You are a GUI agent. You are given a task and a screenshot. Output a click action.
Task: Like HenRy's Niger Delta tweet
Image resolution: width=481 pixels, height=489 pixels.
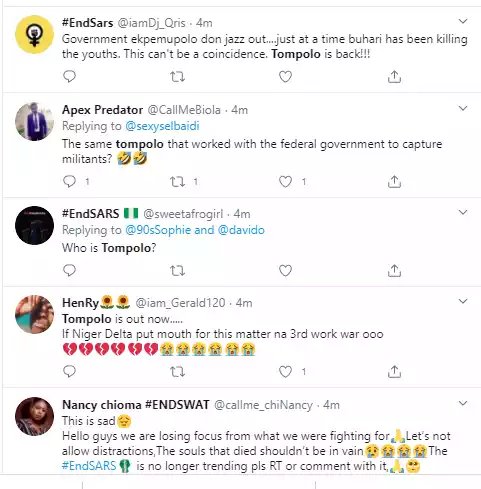pos(285,372)
